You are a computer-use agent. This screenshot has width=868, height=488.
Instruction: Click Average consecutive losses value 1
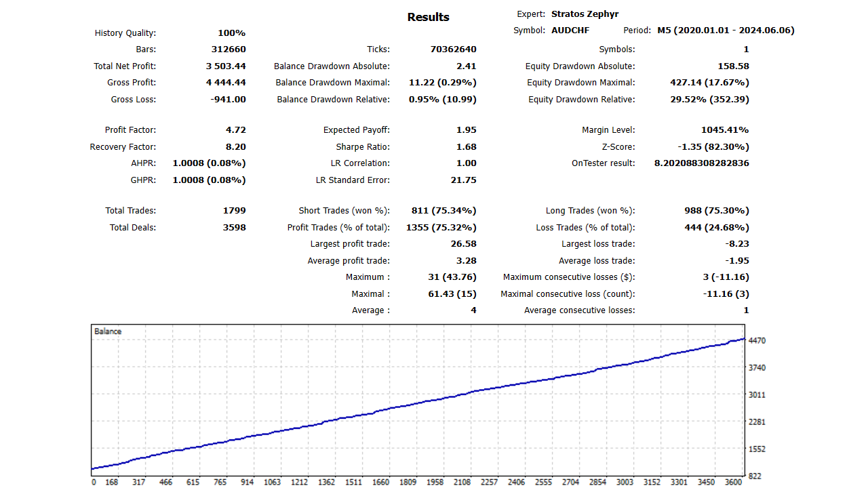(x=746, y=310)
